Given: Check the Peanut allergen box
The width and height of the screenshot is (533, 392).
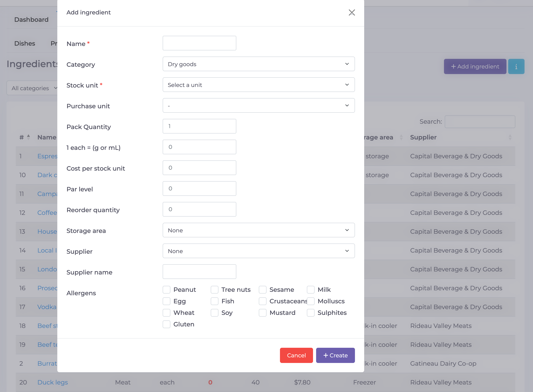Looking at the screenshot, I should pyautogui.click(x=167, y=290).
